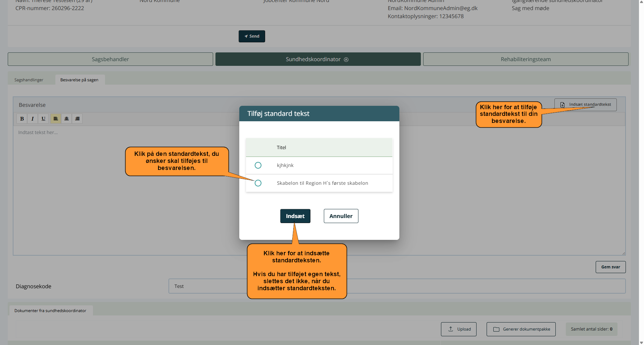Screen dimensions: 644x345
Task: Align text right in the editor
Action: 77,119
